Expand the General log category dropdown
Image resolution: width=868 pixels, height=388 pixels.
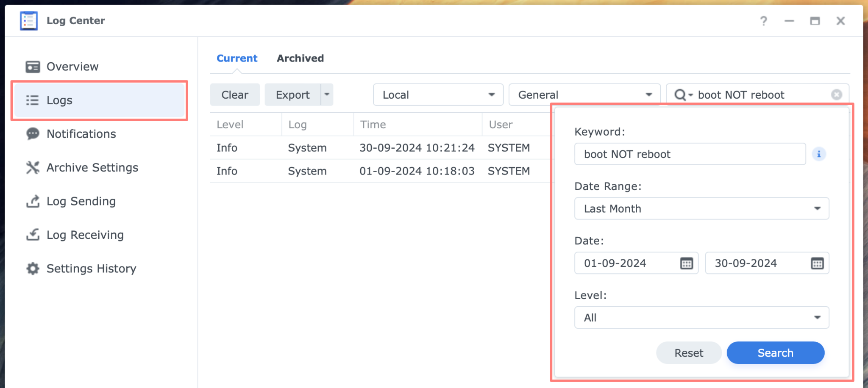pyautogui.click(x=649, y=94)
